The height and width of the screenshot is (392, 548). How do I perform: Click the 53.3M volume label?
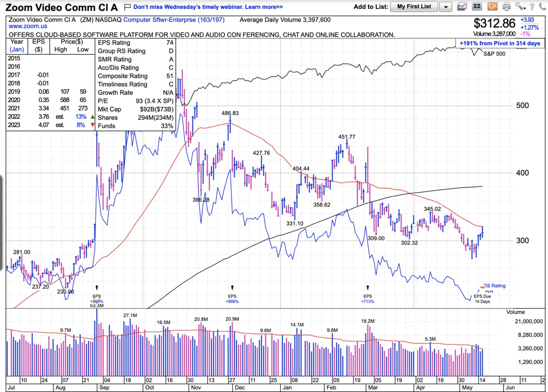click(x=97, y=306)
